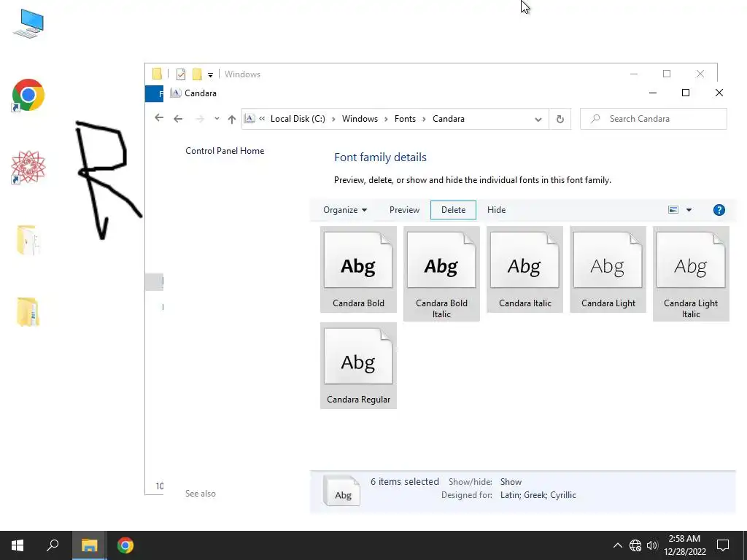Viewport: 747px width, 560px height.
Task: Open quick access toolbar dropdown in Windows window
Action: [210, 75]
